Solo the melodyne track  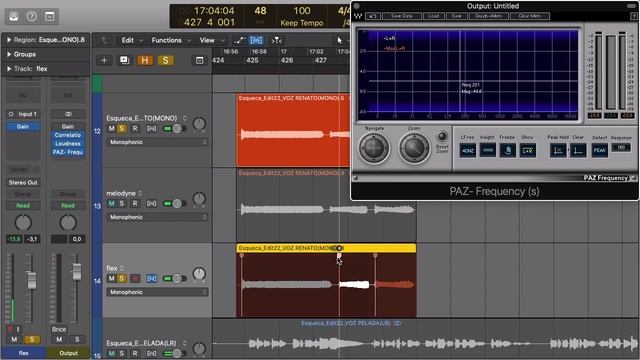(x=122, y=203)
